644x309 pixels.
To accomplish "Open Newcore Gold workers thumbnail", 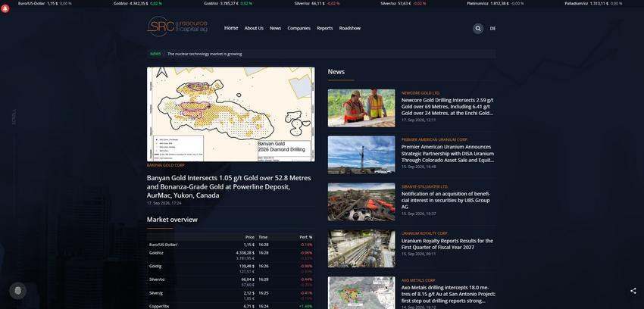I will coord(361,108).
